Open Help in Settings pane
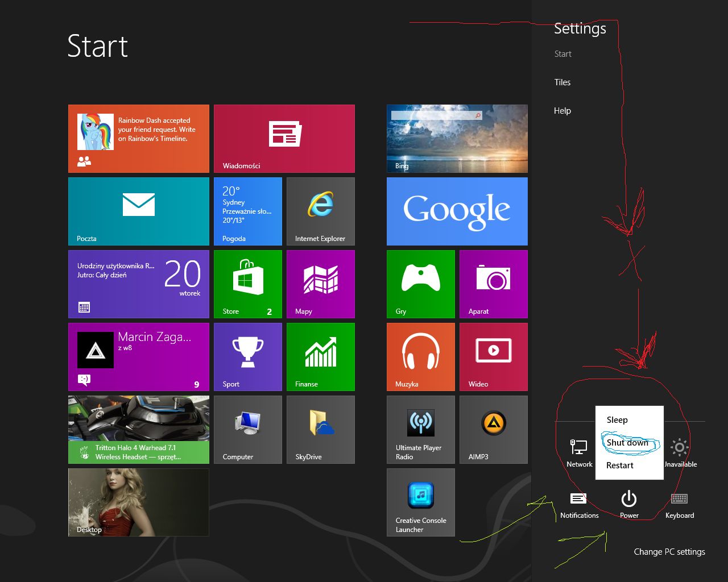The image size is (728, 582). coord(562,111)
